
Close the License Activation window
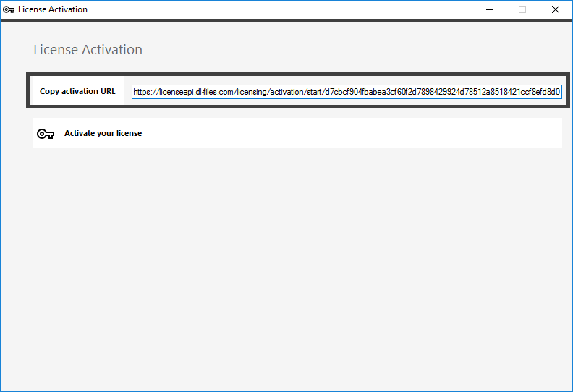point(555,9)
